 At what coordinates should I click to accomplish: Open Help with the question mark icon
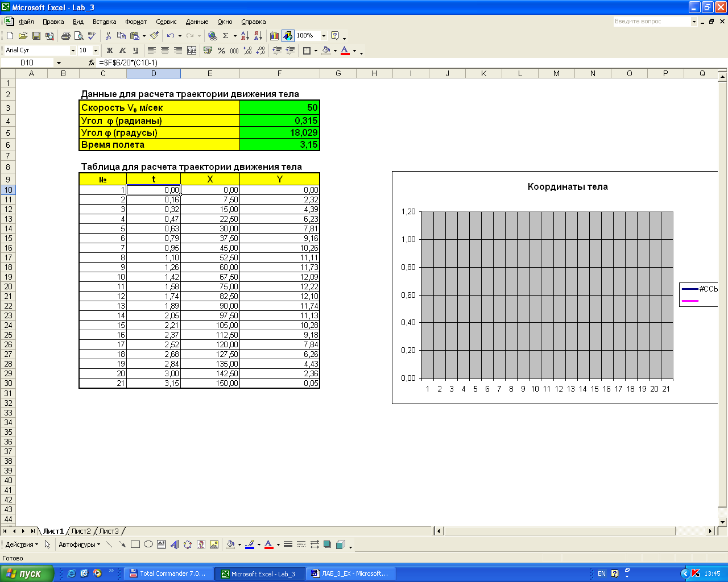point(335,36)
